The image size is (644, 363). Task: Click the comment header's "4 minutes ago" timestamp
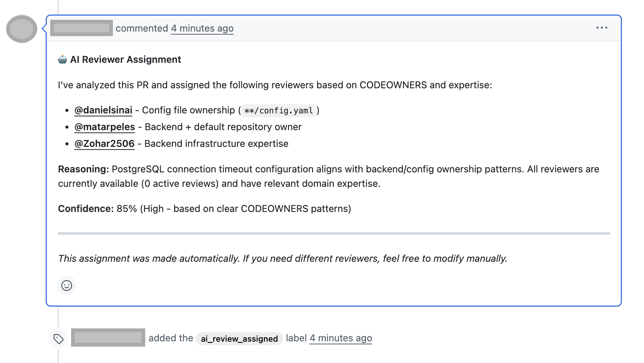coord(202,29)
